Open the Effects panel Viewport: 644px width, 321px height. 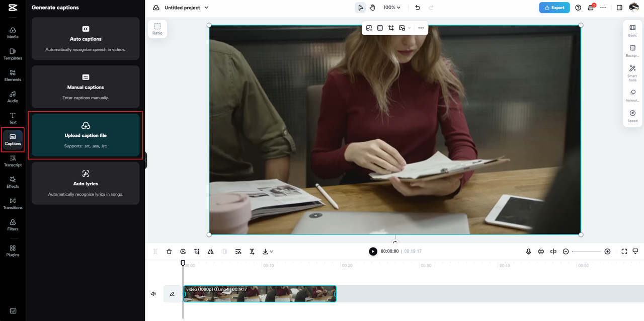pyautogui.click(x=13, y=182)
